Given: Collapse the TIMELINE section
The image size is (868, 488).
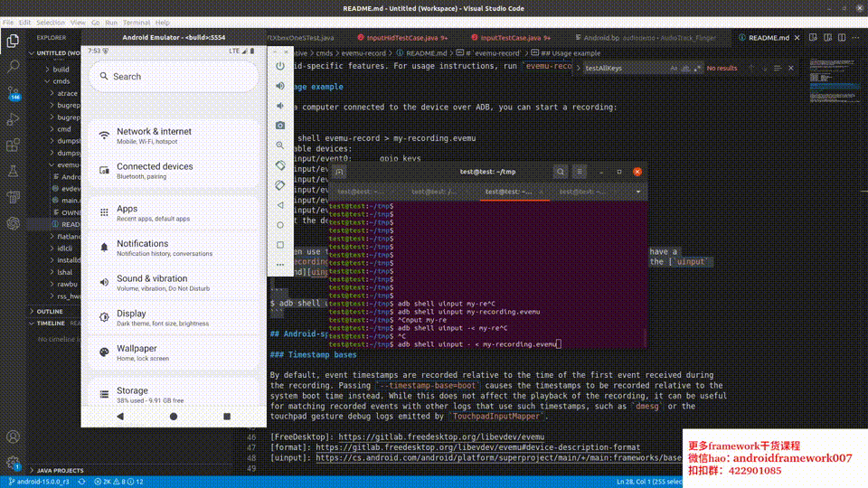Looking at the screenshot, I should tap(51, 324).
